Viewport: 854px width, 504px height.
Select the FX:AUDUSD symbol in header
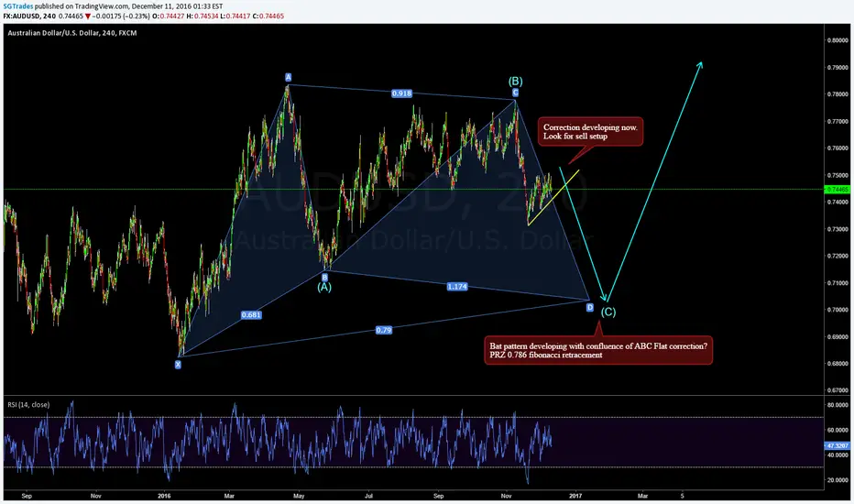(21, 16)
